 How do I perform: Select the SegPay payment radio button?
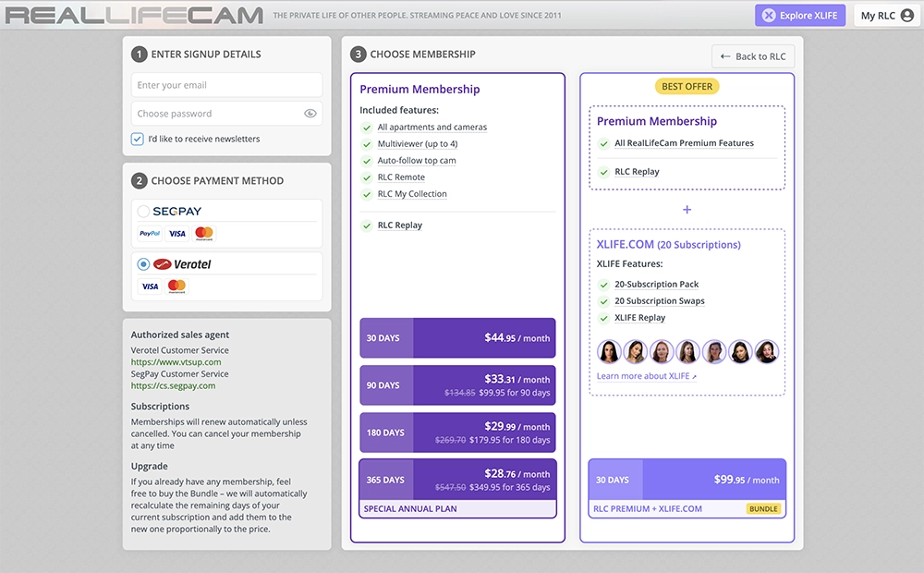pos(143,211)
